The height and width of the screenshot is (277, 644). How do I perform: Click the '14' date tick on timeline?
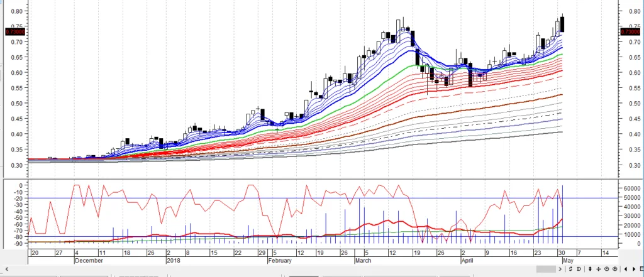click(x=605, y=253)
